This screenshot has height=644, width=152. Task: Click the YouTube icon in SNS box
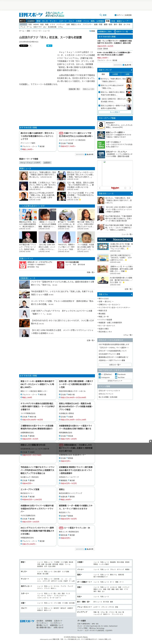116,377
